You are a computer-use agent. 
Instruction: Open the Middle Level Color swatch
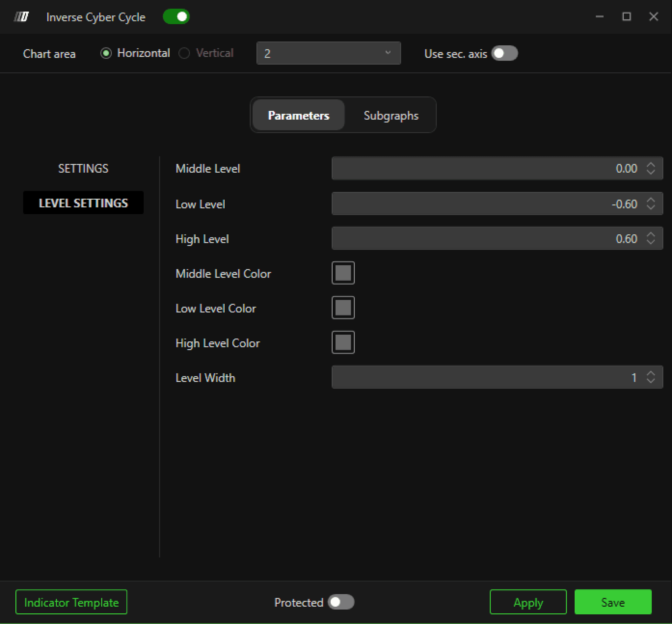(343, 273)
